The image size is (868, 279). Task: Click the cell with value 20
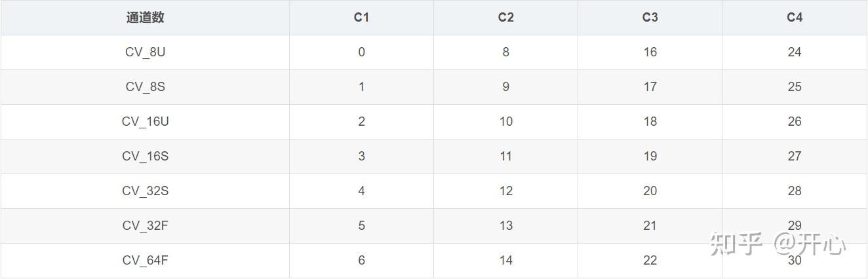650,191
